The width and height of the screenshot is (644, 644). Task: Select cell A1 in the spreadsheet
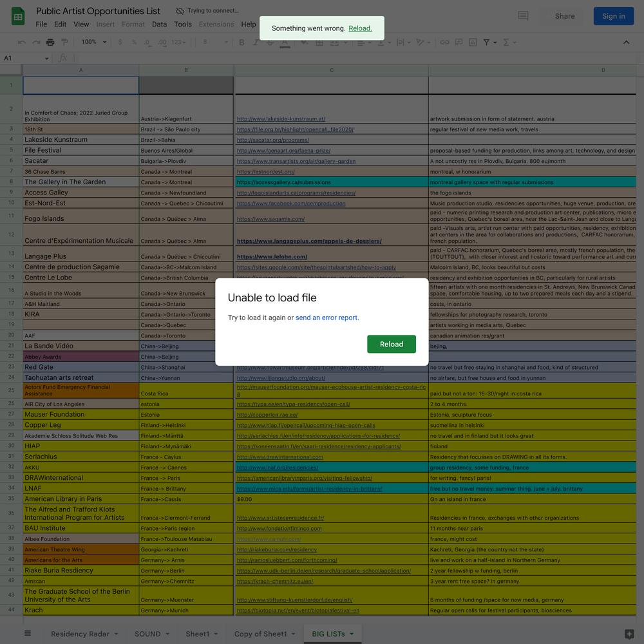tap(81, 86)
